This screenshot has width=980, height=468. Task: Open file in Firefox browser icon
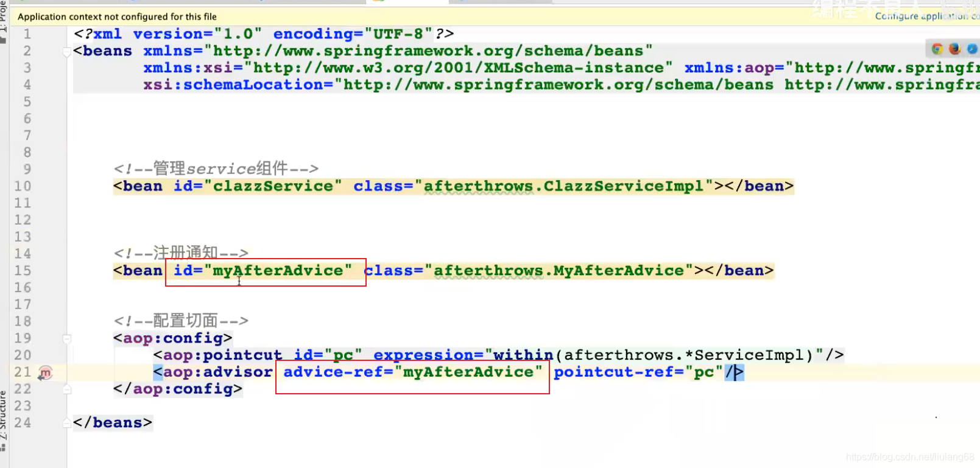coord(955,49)
